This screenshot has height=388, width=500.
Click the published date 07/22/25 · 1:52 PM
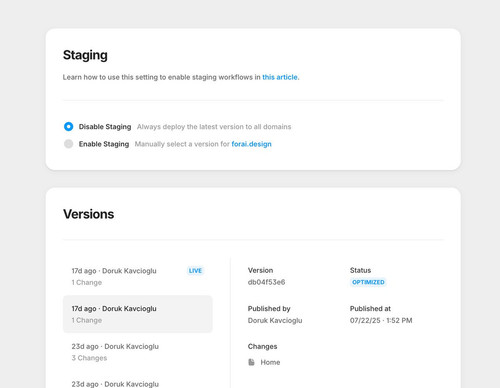point(381,320)
